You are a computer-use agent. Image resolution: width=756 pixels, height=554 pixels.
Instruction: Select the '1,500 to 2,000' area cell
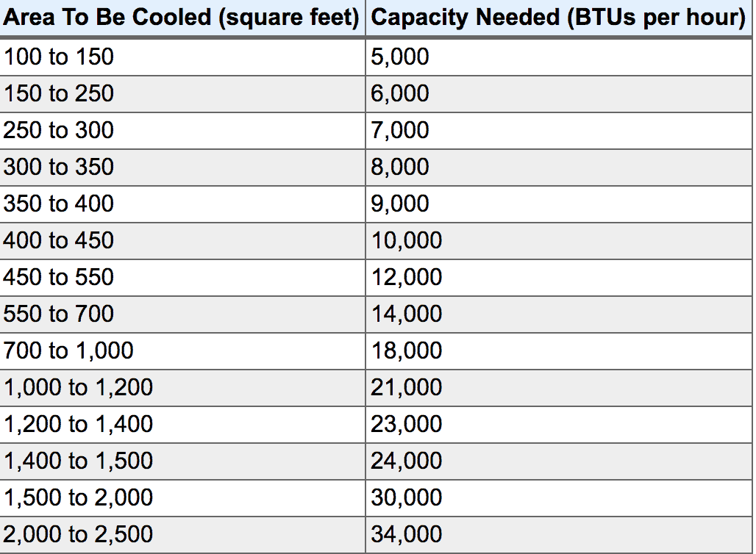click(78, 497)
